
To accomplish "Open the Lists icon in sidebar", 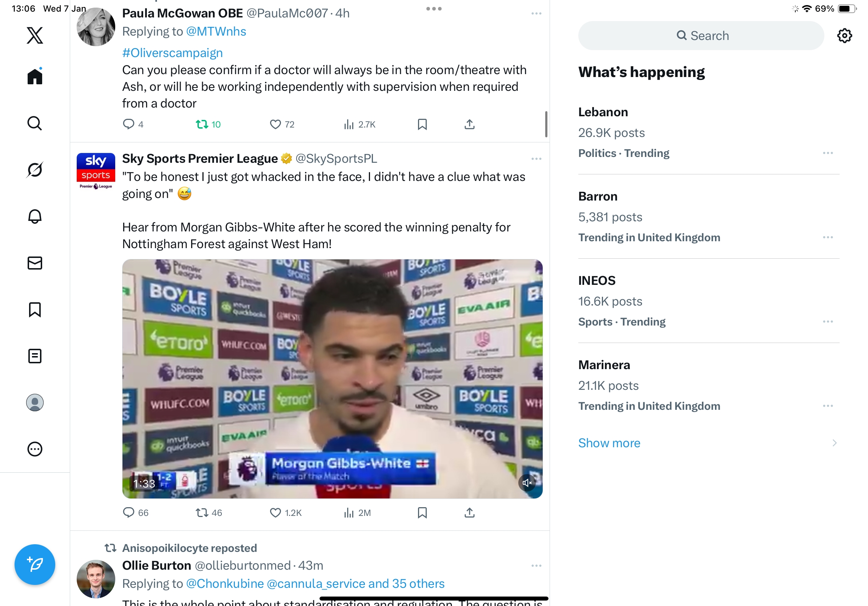I will point(35,356).
